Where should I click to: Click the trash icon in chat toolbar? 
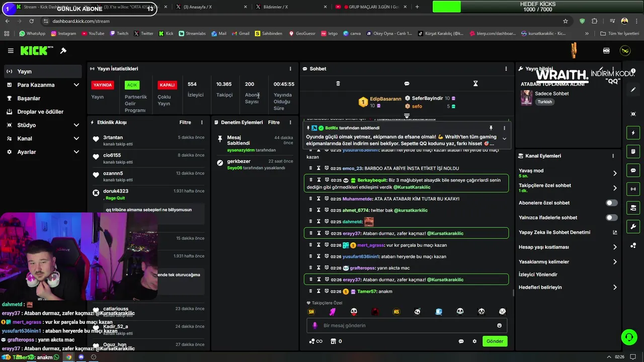tap(338, 83)
